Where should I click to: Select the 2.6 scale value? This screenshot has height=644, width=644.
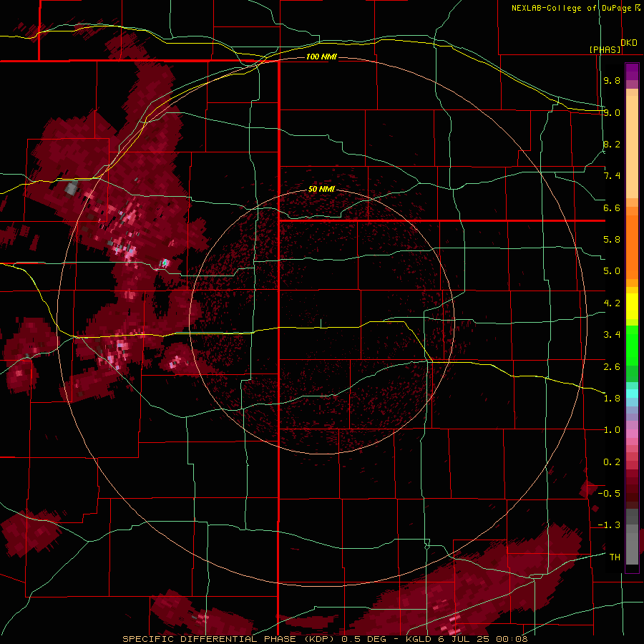[612, 366]
